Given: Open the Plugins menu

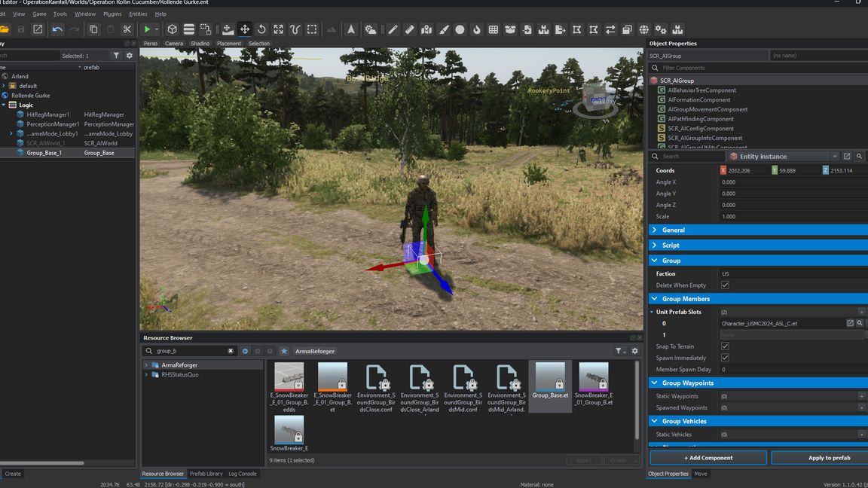Looking at the screenshot, I should (x=112, y=14).
